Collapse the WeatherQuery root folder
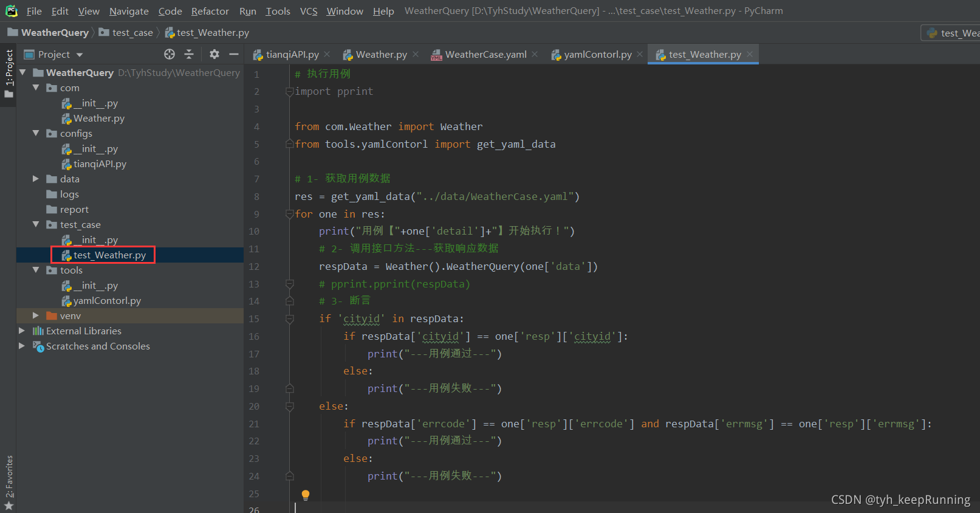The height and width of the screenshot is (513, 980). coord(22,72)
